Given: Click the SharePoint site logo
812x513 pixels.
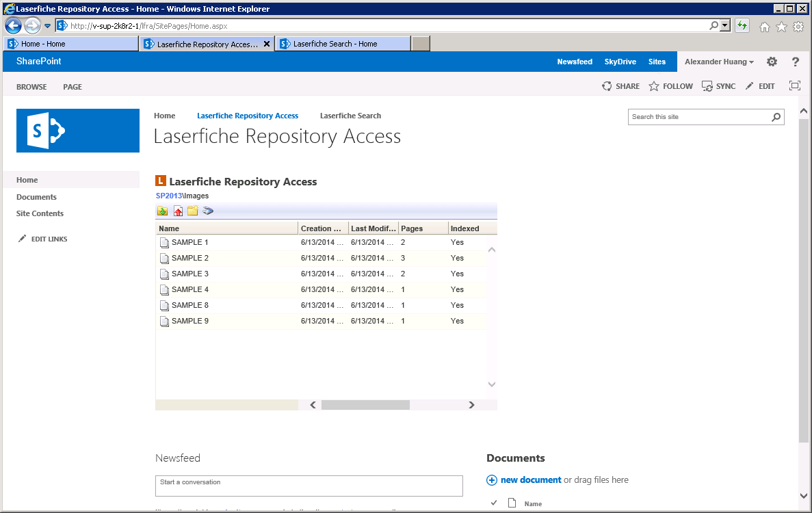Looking at the screenshot, I should [x=78, y=131].
